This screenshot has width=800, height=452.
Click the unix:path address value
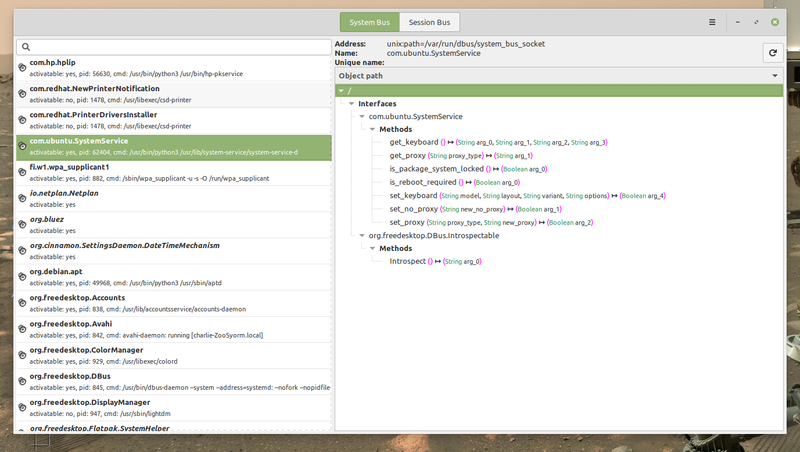point(465,44)
